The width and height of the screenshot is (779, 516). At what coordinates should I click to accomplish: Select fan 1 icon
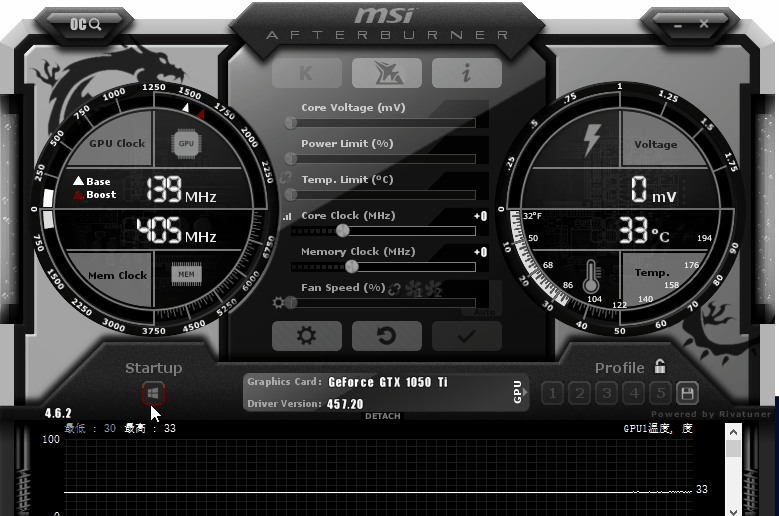tap(414, 290)
